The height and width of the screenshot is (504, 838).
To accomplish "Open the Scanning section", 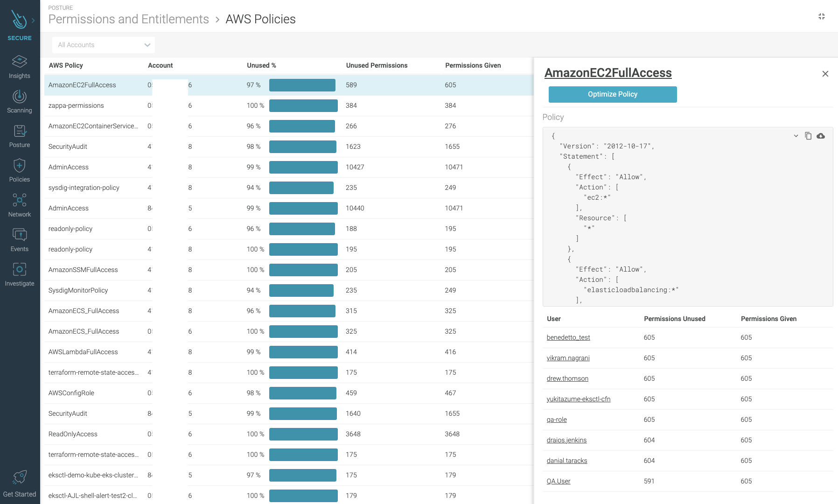I will pos(20,101).
